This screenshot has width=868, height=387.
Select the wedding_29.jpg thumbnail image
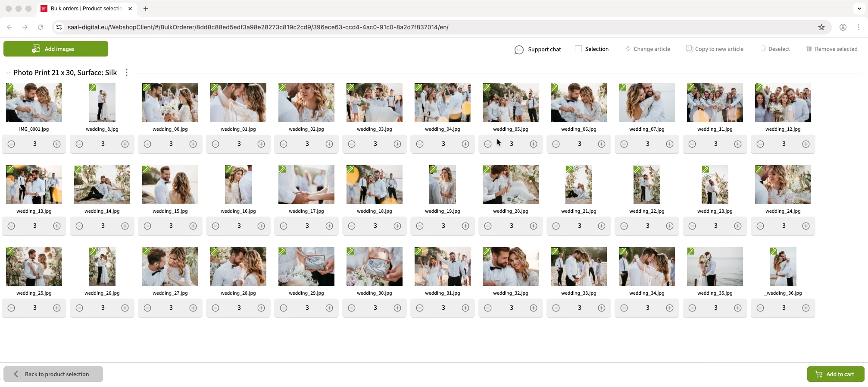(306, 267)
